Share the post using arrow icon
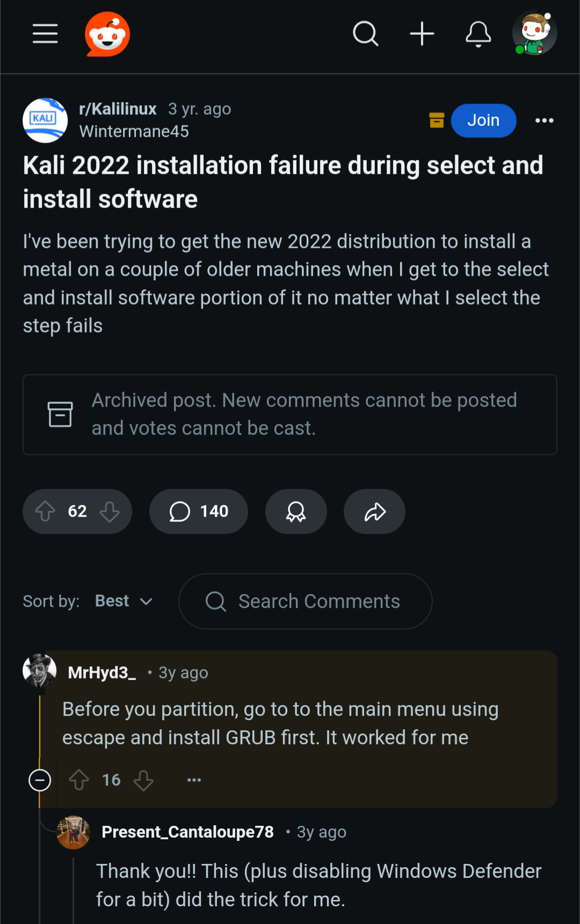 (375, 511)
